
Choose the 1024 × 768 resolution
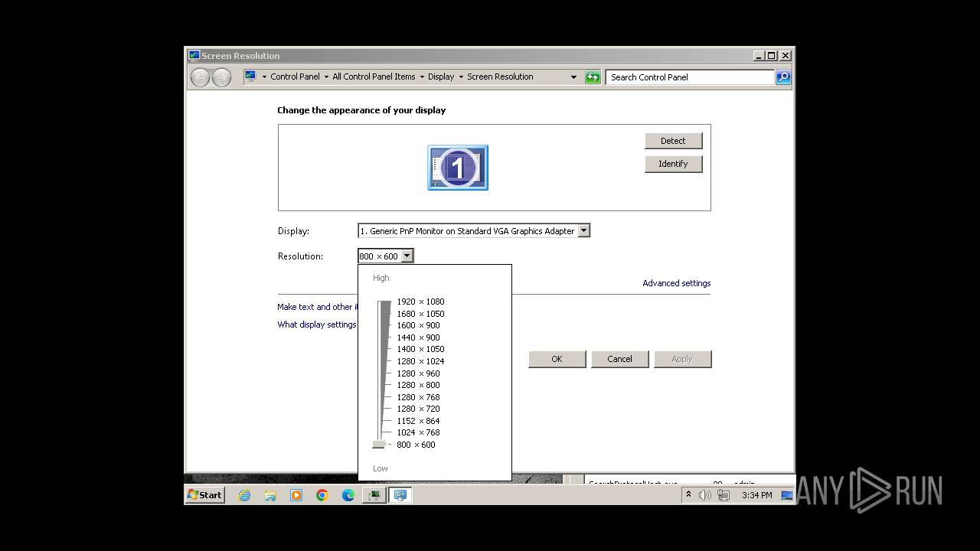[418, 432]
